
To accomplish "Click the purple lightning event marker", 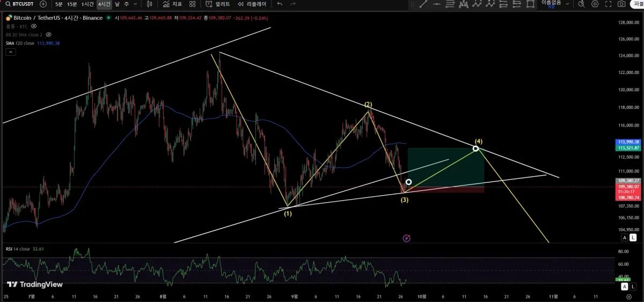I will 406,238.
